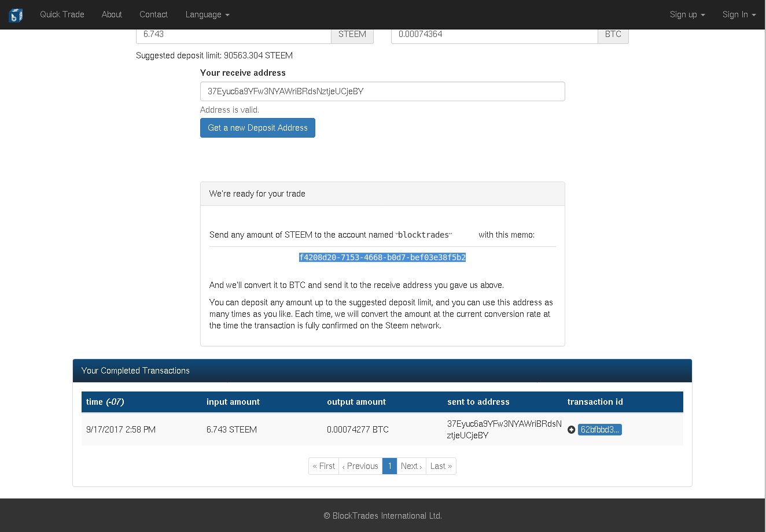
Task: Open the About page
Action: point(112,14)
